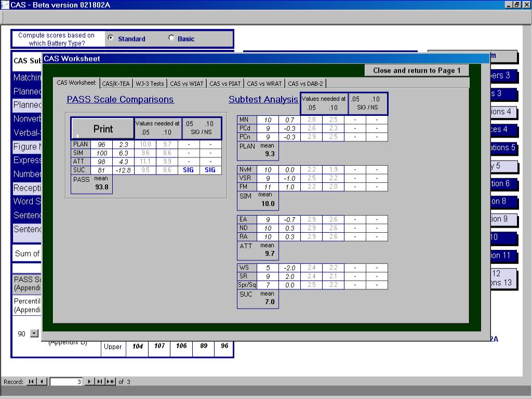Click SUC difference value -12.8
This screenshot has height=399, width=532.
pyautogui.click(x=123, y=170)
